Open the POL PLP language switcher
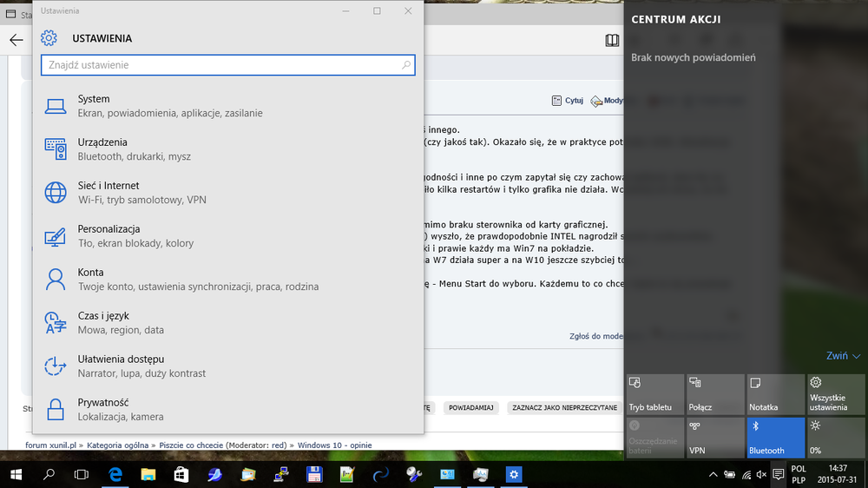The image size is (868, 488). tap(799, 475)
